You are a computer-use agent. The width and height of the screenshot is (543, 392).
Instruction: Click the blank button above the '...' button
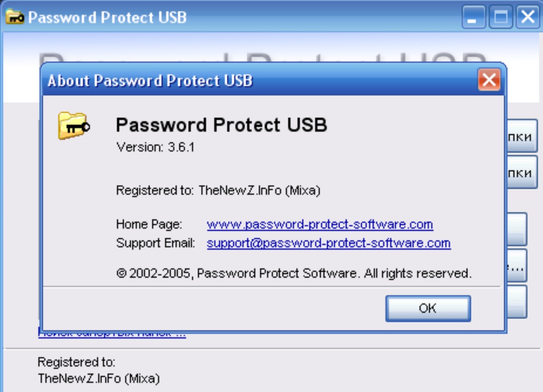pyautogui.click(x=517, y=229)
